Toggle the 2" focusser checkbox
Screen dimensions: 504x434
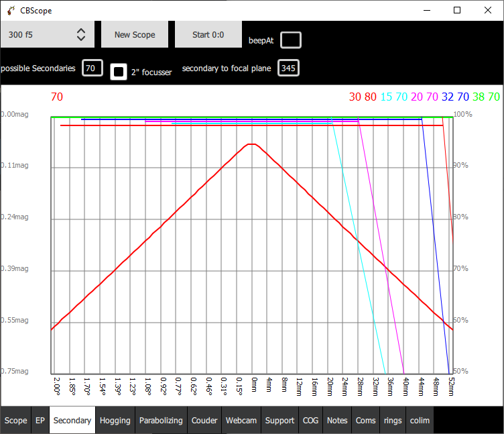[x=119, y=71]
